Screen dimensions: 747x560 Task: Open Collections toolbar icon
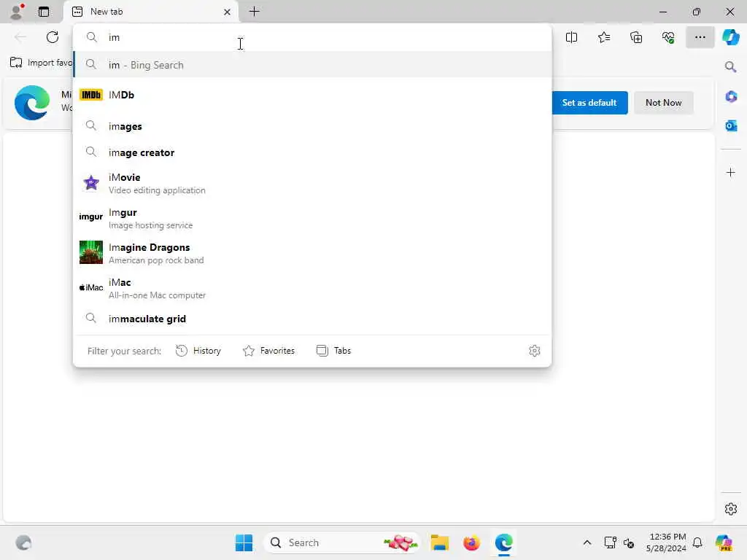pos(636,37)
